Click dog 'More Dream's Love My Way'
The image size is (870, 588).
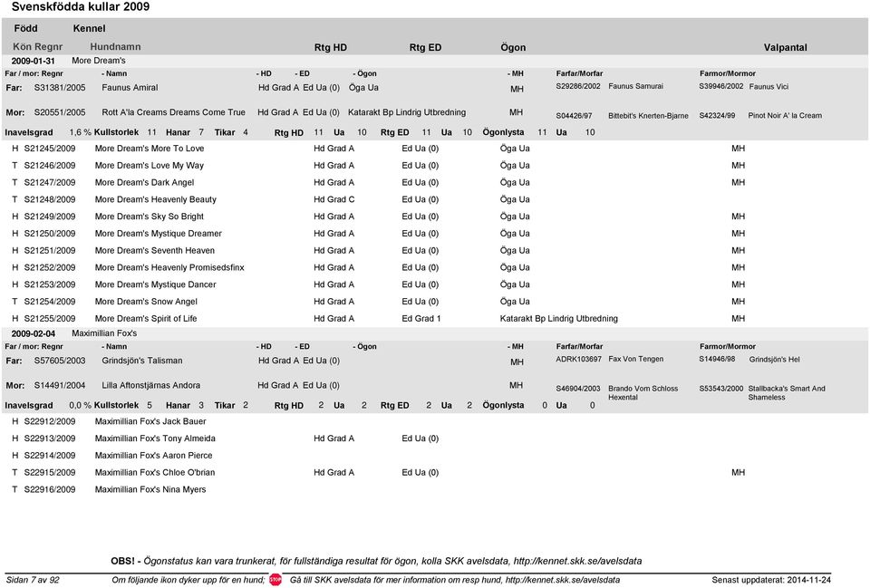(x=150, y=165)
